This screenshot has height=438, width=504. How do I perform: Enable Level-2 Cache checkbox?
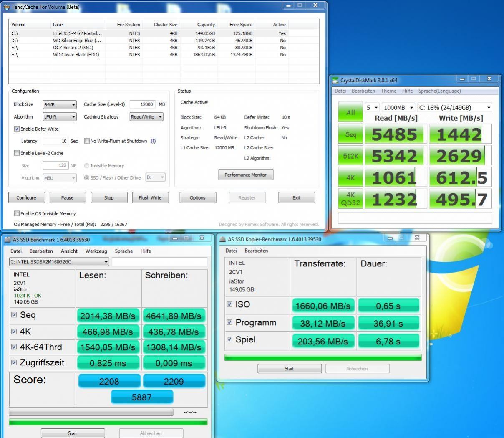click(17, 153)
